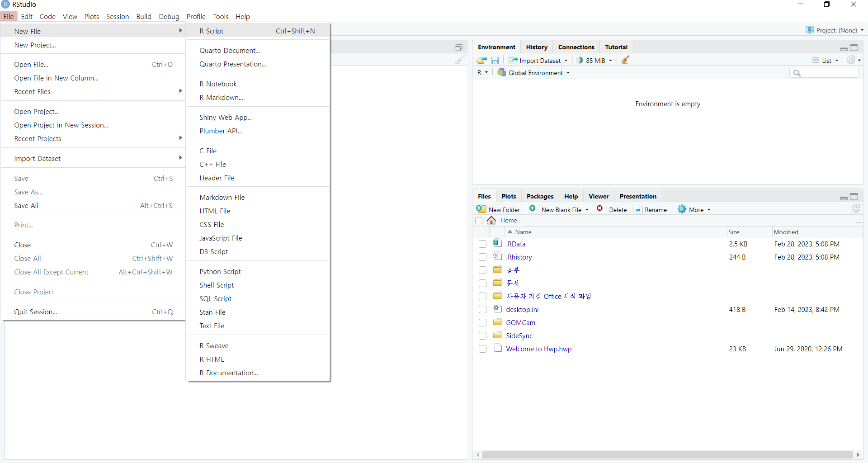Maximize the Environment pane
This screenshot has width=868, height=463.
click(854, 47)
